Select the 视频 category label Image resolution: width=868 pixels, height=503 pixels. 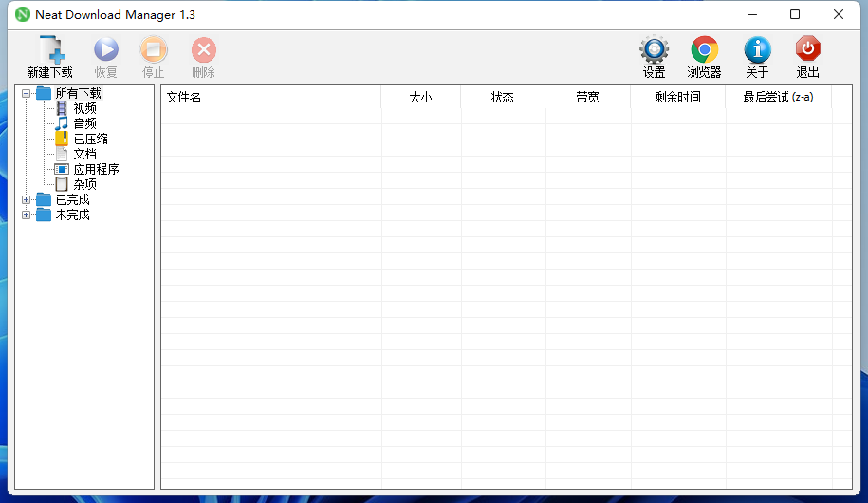84,108
